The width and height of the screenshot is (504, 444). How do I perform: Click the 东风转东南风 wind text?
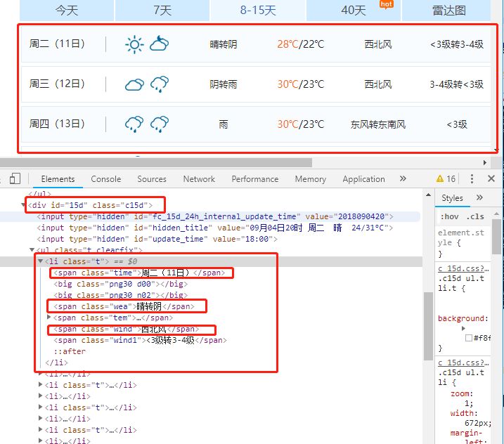pyautogui.click(x=378, y=124)
